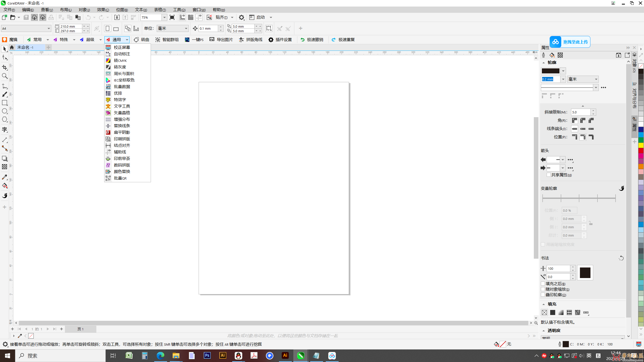Select the Fountain fill type
This screenshot has width=644, height=362.
click(x=561, y=312)
